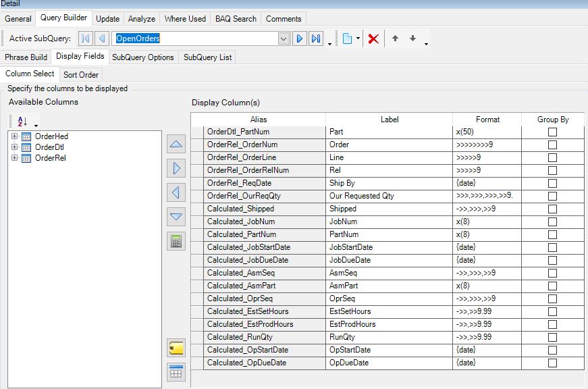Toggle Group By for OrderRel_ReqDate
This screenshot has width=588, height=389.
(552, 183)
